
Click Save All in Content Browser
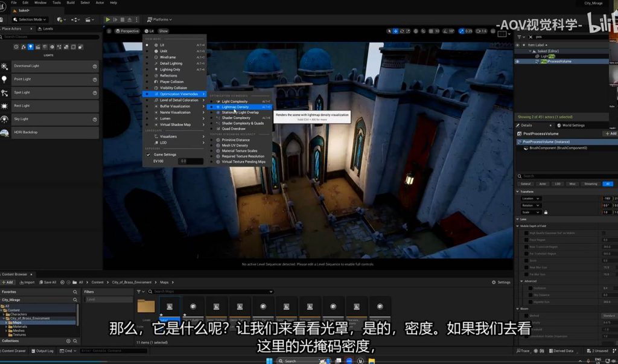pyautogui.click(x=47, y=282)
